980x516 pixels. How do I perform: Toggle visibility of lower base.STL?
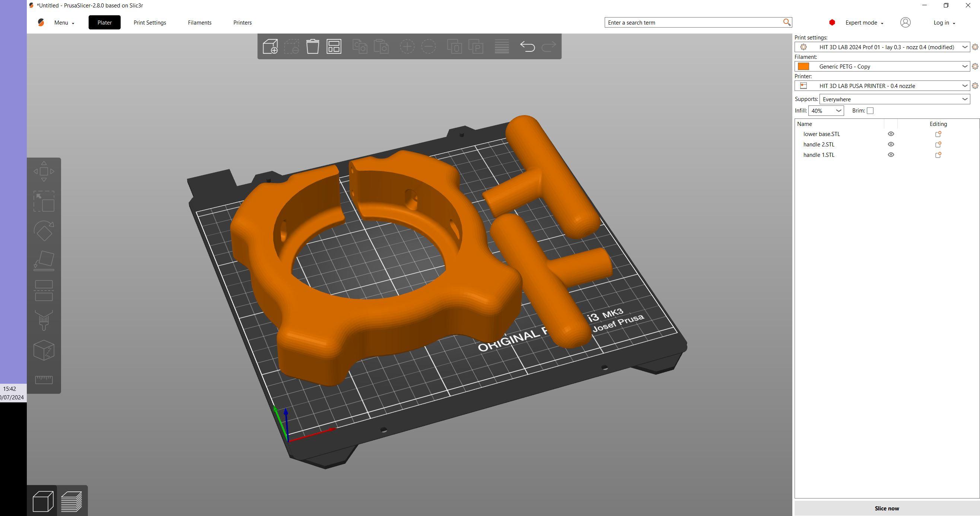point(891,134)
